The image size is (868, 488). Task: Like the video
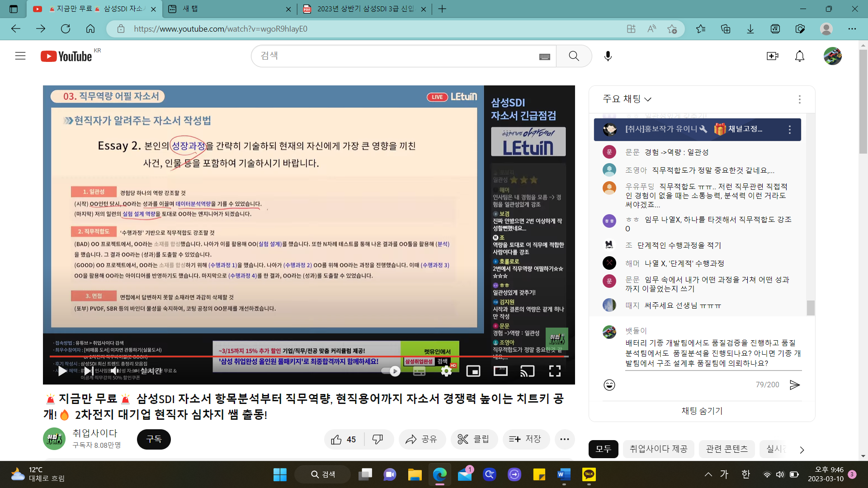pyautogui.click(x=344, y=439)
